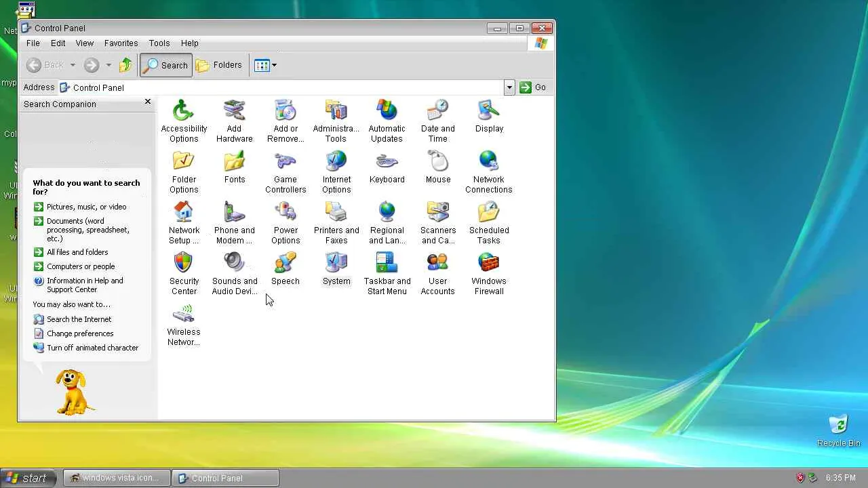The image size is (868, 488).
Task: Open Change preferences link
Action: click(73, 333)
